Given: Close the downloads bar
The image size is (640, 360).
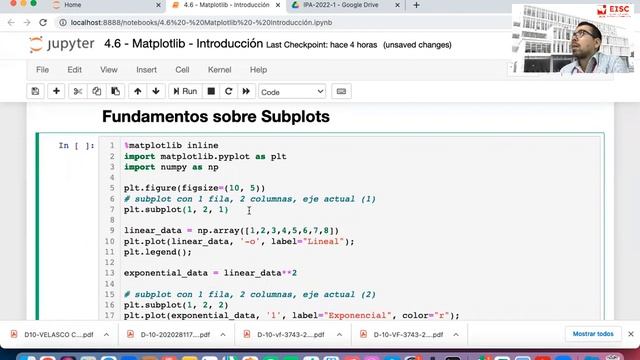Looking at the screenshot, I should 631,334.
